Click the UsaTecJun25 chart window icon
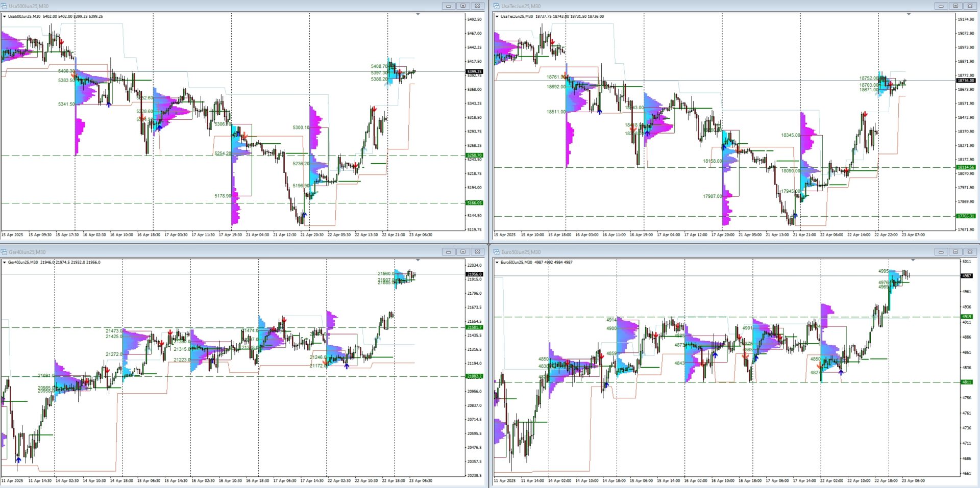Screen dimensions: 980x488 coord(497,6)
